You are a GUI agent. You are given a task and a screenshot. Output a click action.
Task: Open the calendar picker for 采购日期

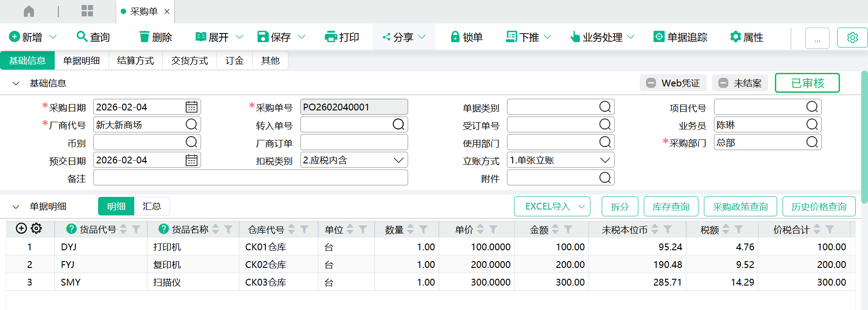[x=192, y=107]
